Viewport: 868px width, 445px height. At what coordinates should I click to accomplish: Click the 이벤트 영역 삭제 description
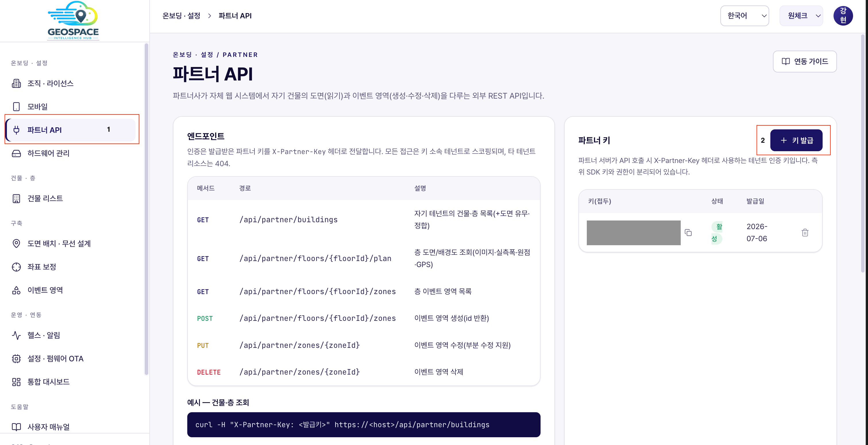click(x=439, y=372)
